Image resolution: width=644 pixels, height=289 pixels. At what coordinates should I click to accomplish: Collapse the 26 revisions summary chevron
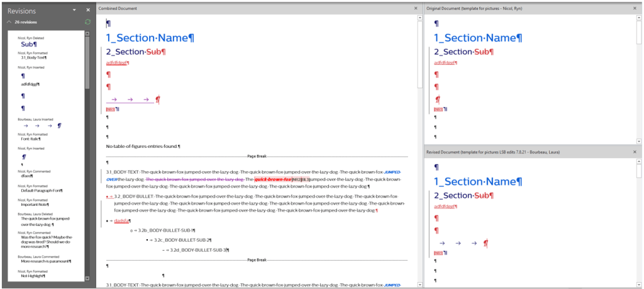9,22
